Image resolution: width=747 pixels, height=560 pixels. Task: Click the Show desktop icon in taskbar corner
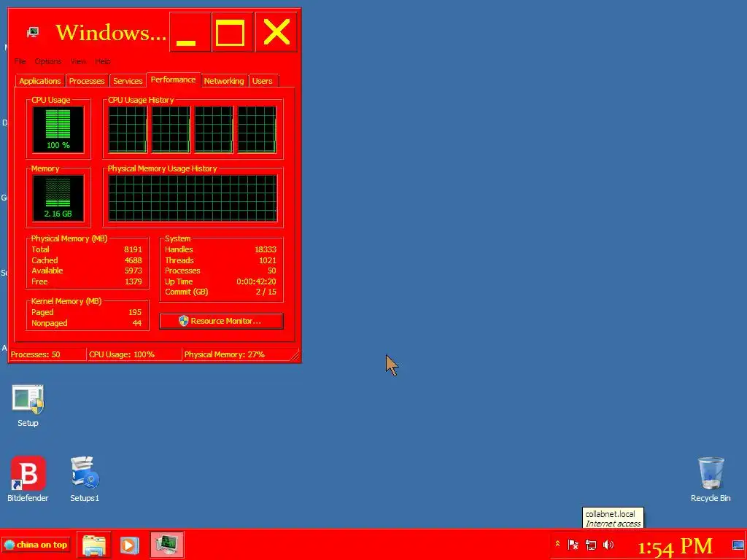coord(738,545)
